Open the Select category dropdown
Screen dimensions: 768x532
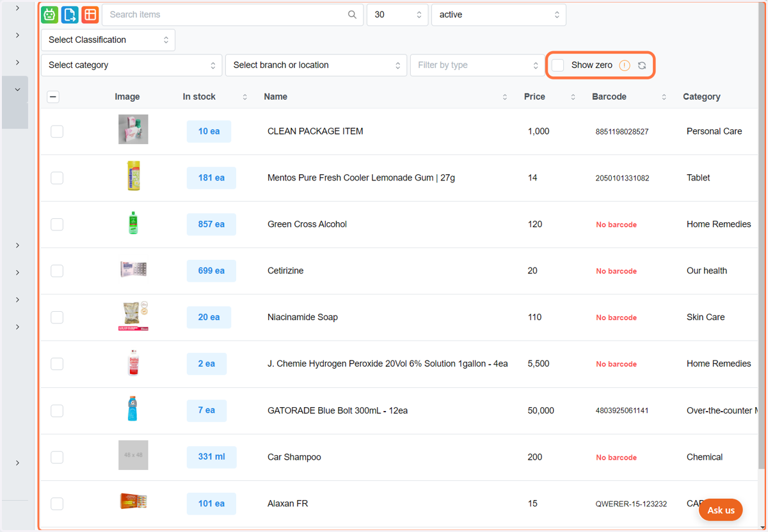(x=131, y=65)
